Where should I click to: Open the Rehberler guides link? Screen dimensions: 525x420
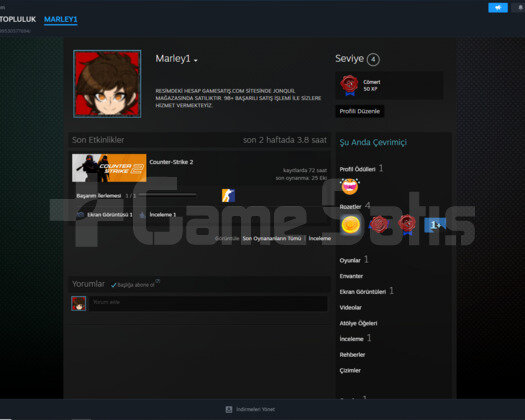[352, 355]
